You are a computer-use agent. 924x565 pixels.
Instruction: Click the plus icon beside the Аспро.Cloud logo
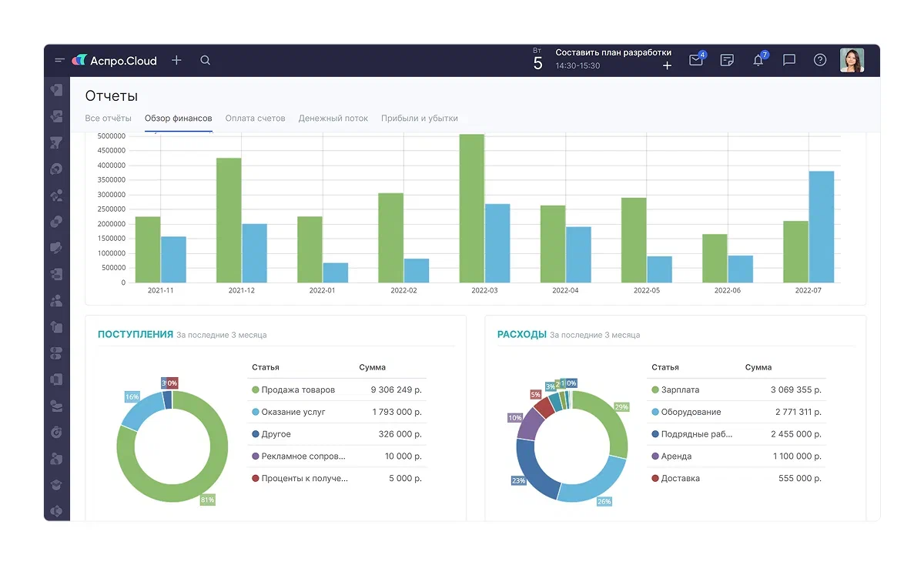[x=176, y=60]
